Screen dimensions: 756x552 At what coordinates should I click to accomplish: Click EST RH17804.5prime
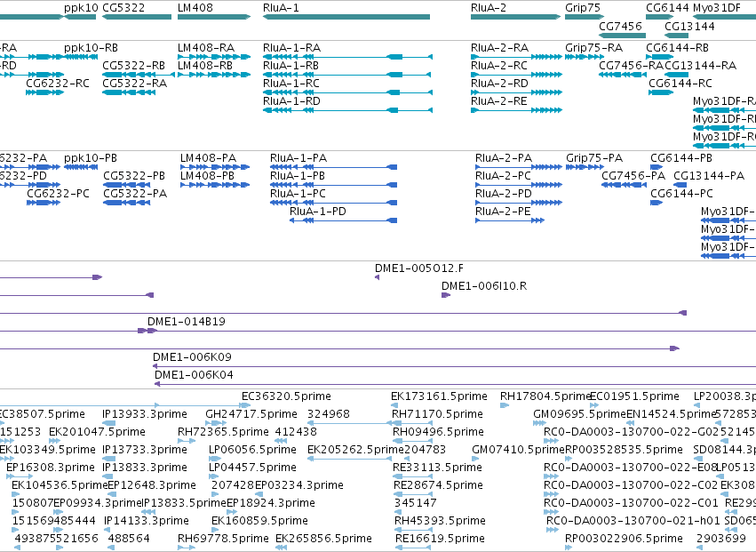(x=545, y=396)
